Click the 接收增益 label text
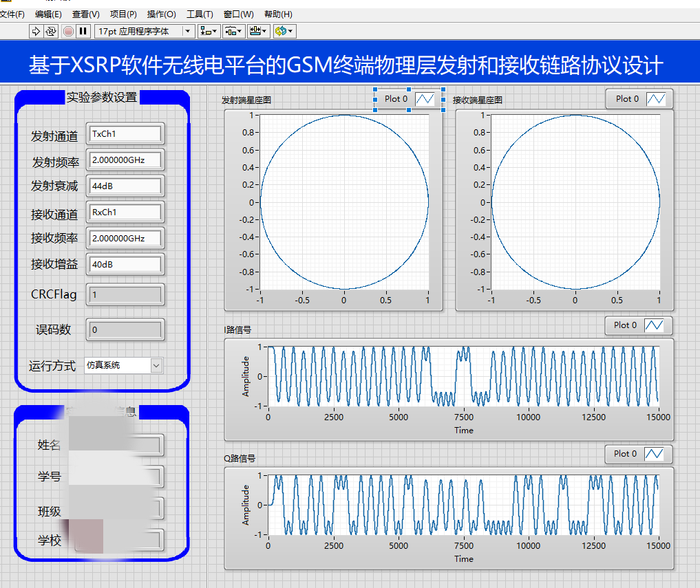The width and height of the screenshot is (700, 588). 54,264
